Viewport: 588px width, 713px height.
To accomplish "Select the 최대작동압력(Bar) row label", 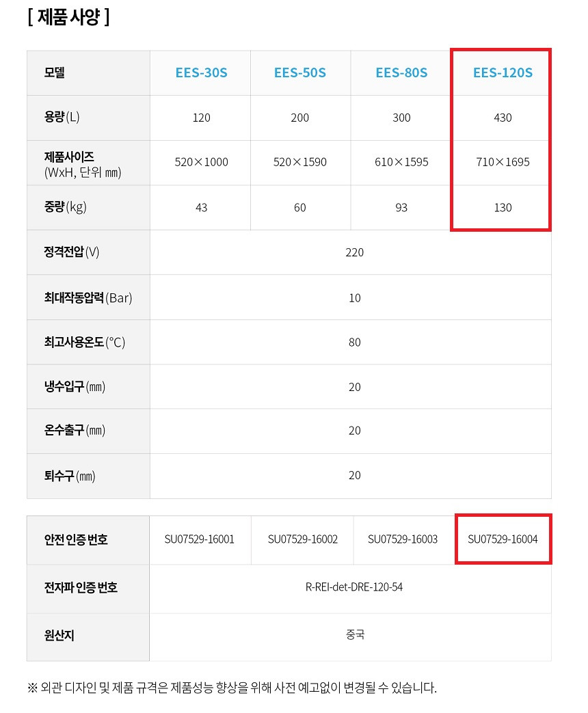I will [x=88, y=297].
